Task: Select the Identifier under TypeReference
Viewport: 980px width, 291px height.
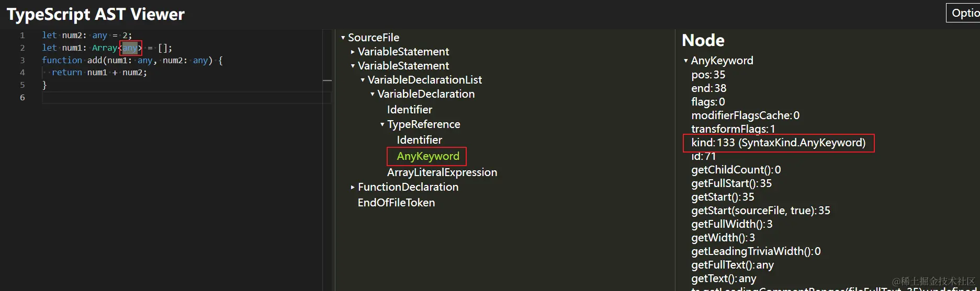Action: (419, 140)
